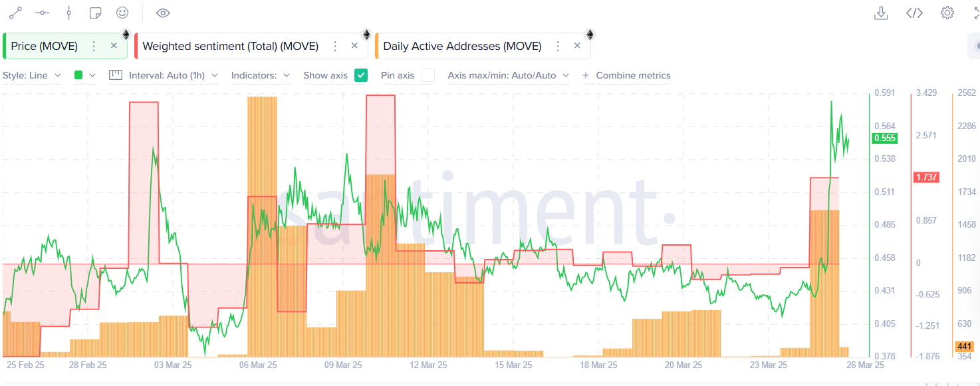The image size is (980, 386).
Task: Download the chart image
Action: pyautogui.click(x=881, y=13)
